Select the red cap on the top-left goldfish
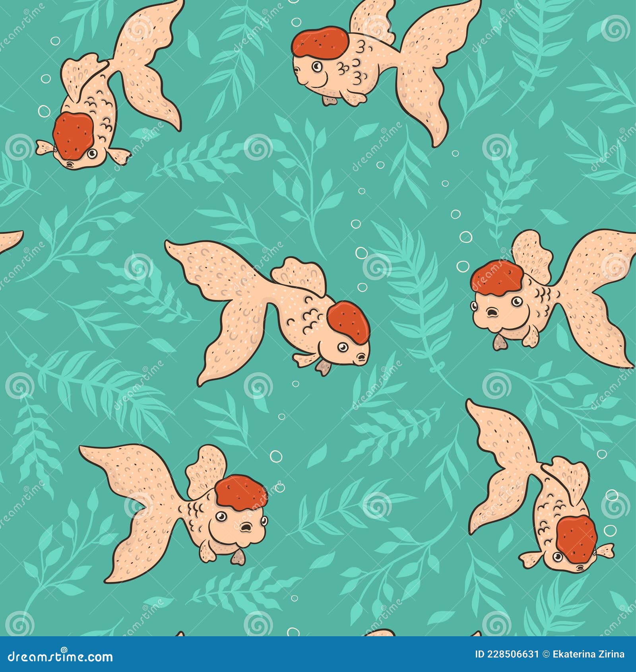Viewport: 636px width, 672px height. click(73, 135)
